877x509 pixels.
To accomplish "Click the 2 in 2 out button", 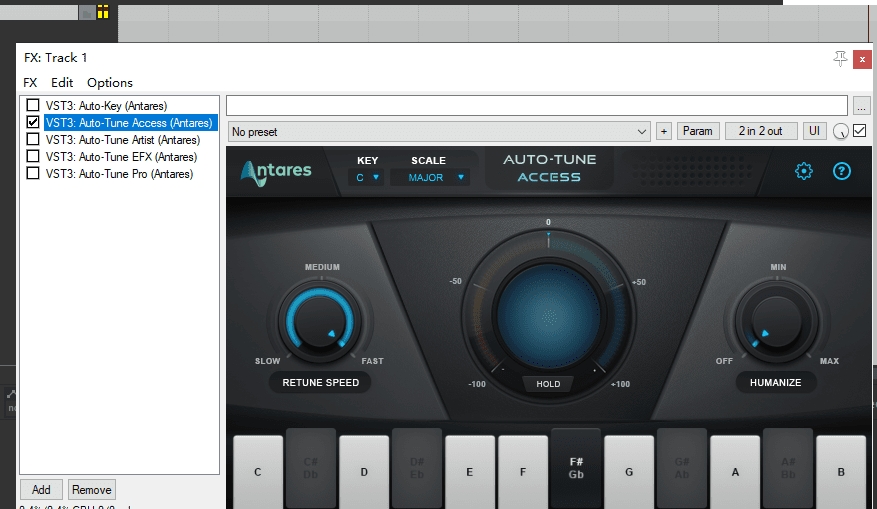I will pyautogui.click(x=761, y=131).
